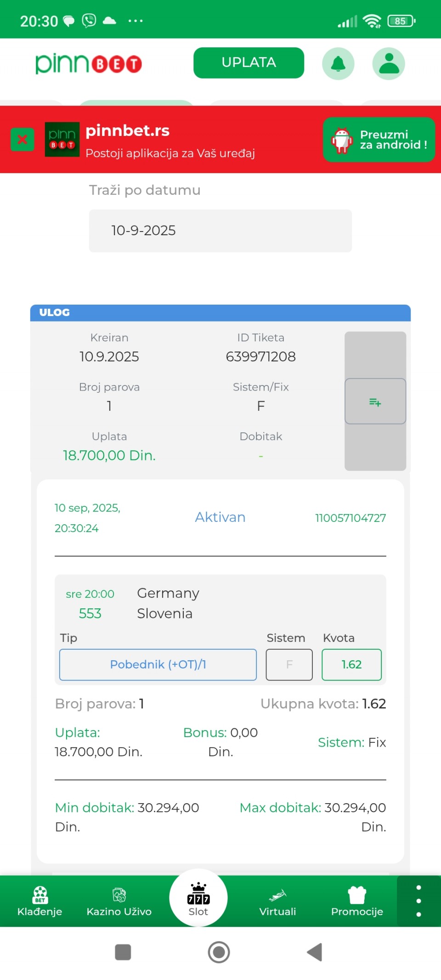Screen dimensions: 441x980
Task: Download the Android app via Preuzmi button
Action: [379, 140]
